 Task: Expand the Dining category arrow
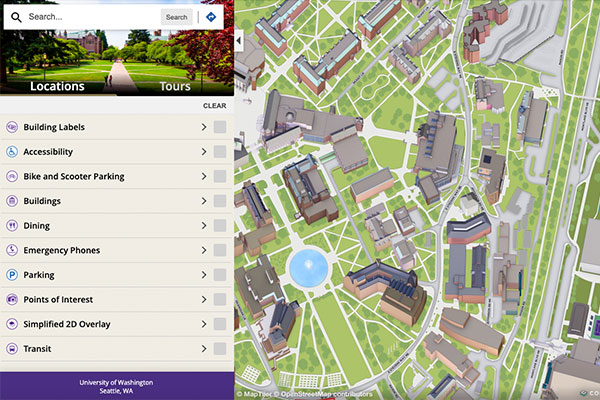coord(203,226)
